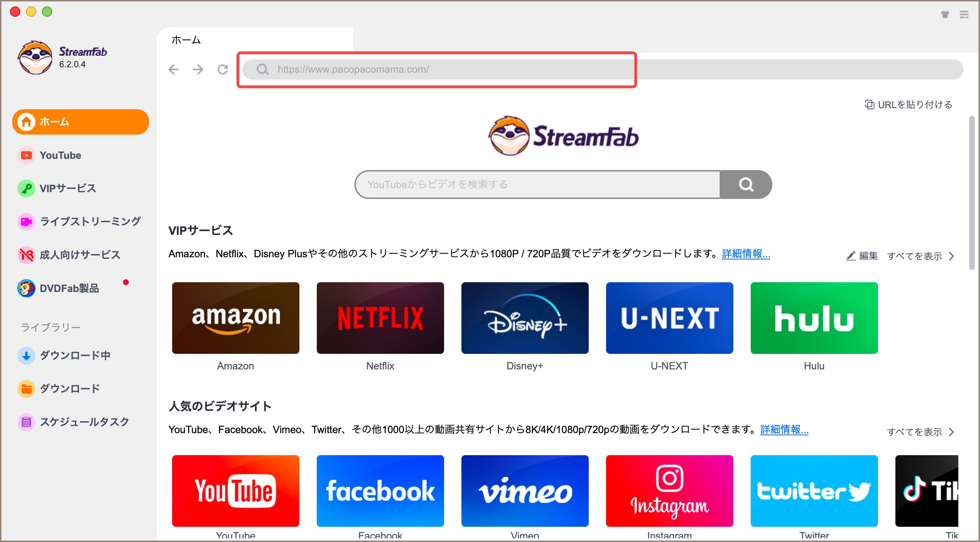Open the Netflix service tile
980x542 pixels.
coord(380,318)
